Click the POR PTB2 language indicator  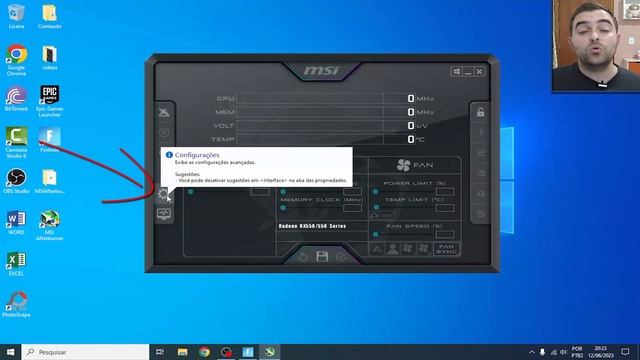577,352
